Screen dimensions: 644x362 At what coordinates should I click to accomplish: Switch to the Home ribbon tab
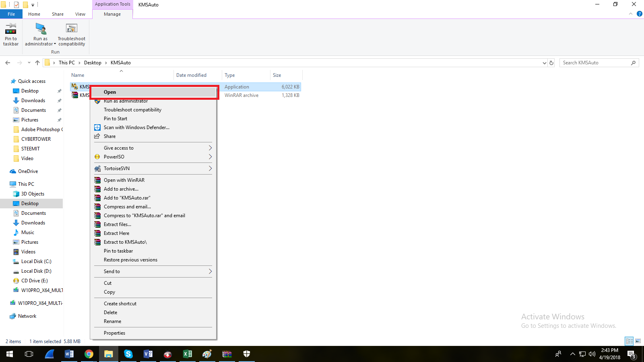click(34, 14)
